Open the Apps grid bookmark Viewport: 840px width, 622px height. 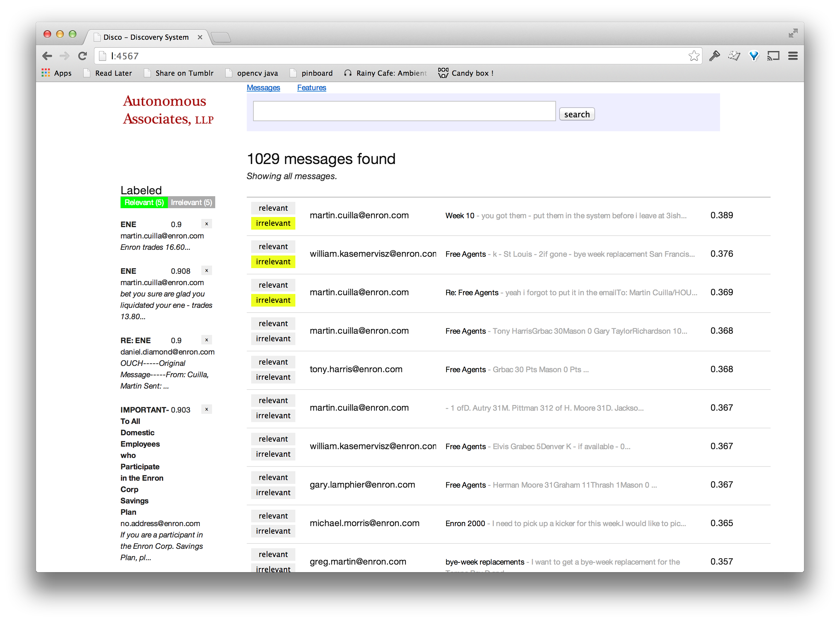coord(56,73)
